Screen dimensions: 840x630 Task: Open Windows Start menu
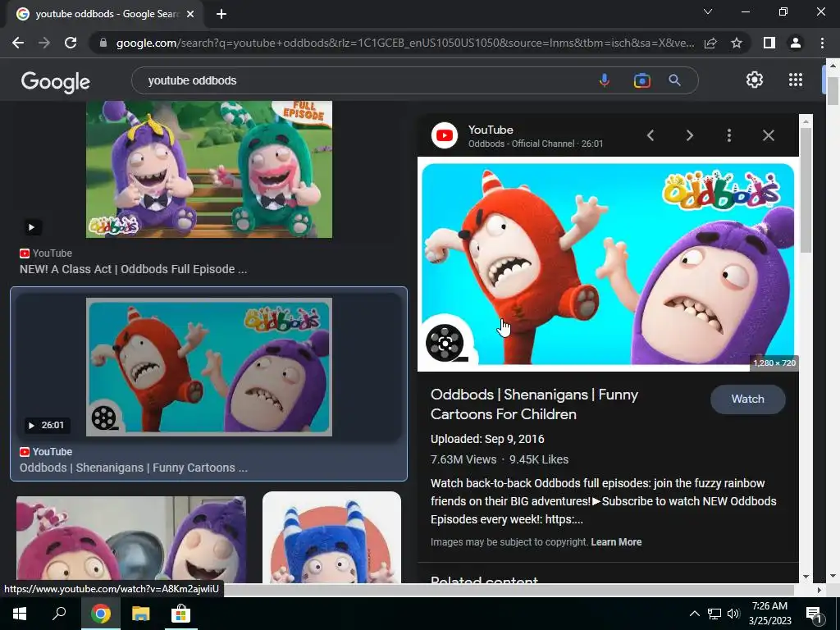coord(20,614)
